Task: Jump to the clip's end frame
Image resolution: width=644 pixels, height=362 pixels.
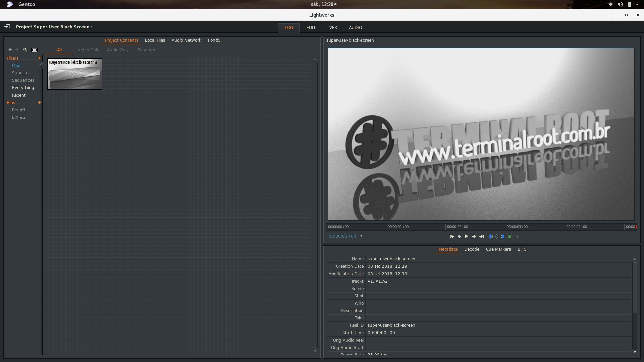Action: (x=482, y=236)
